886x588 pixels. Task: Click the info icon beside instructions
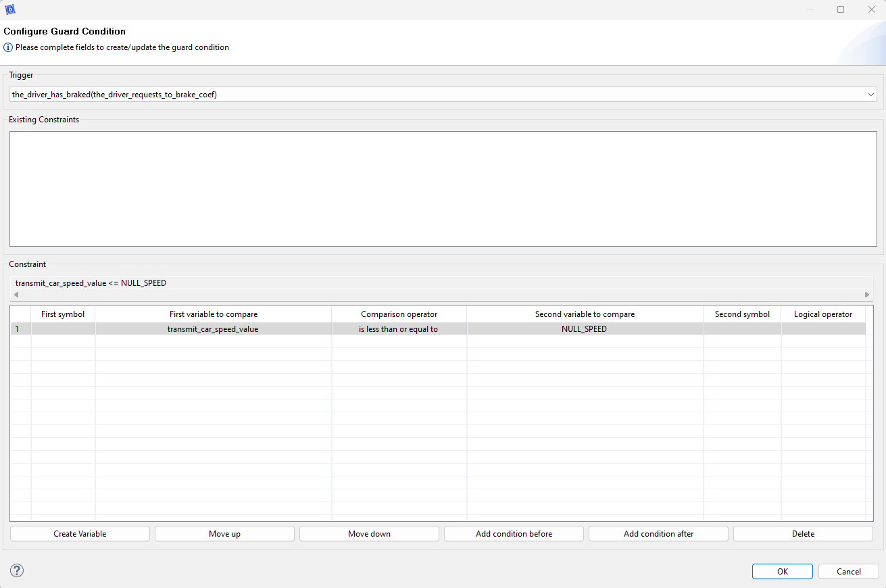click(8, 47)
